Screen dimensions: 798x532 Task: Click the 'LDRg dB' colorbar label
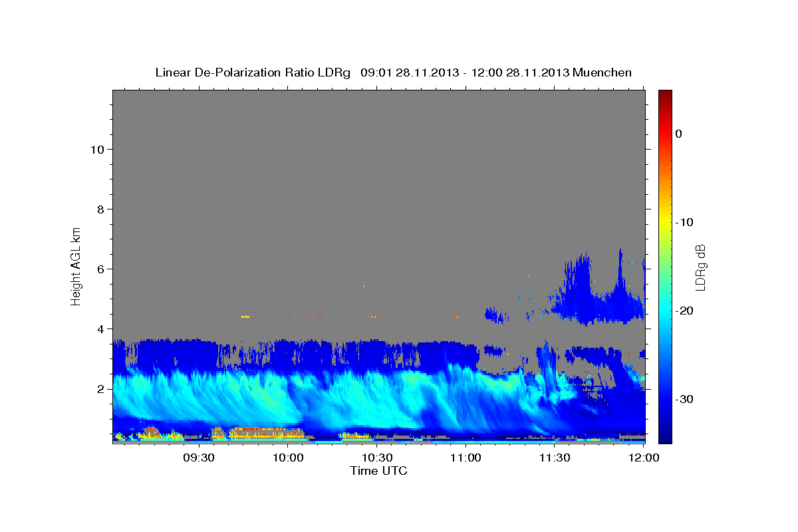[x=700, y=267]
